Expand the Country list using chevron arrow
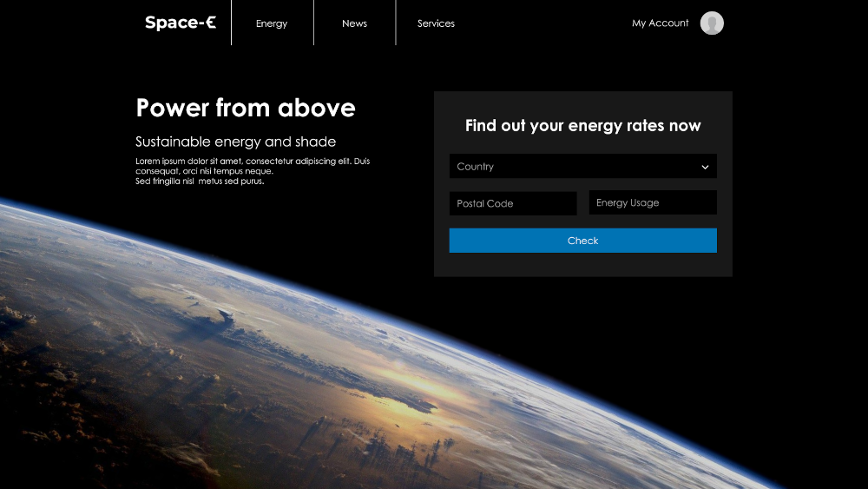Screen dimensions: 868x489 705,168
